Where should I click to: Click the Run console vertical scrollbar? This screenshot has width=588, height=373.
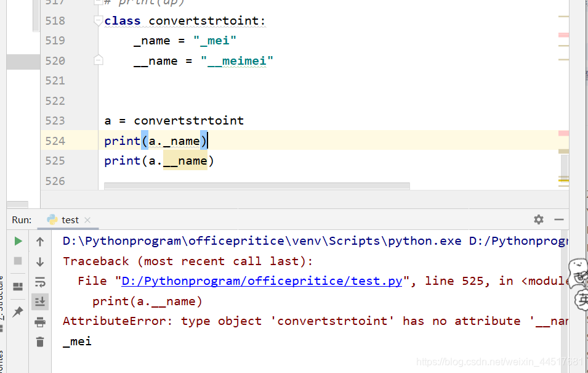[x=565, y=300]
